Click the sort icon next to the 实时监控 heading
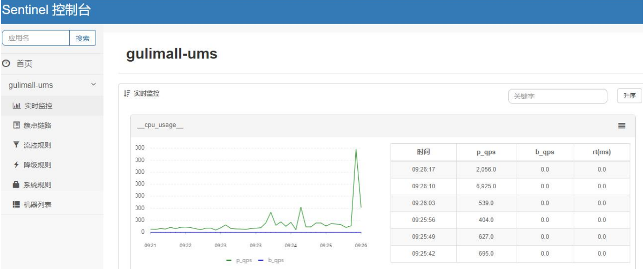Viewport: 644px width, 269px height. [127, 94]
